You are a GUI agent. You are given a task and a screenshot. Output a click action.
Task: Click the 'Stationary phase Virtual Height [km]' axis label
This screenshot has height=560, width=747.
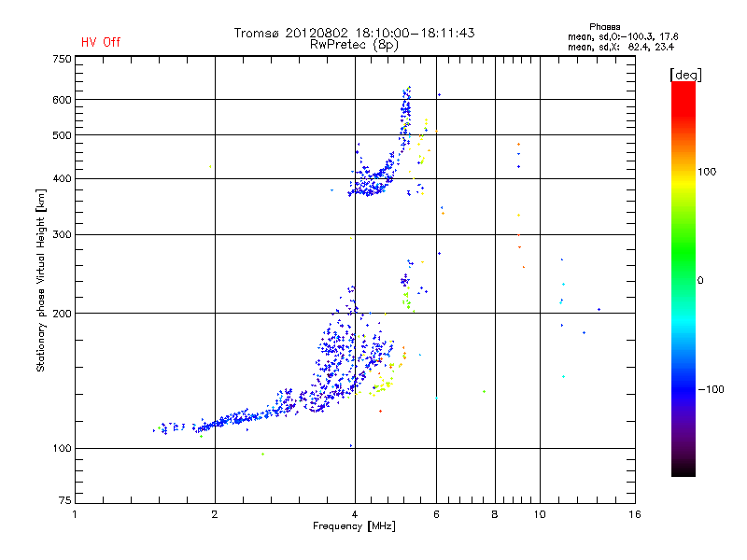(40, 280)
